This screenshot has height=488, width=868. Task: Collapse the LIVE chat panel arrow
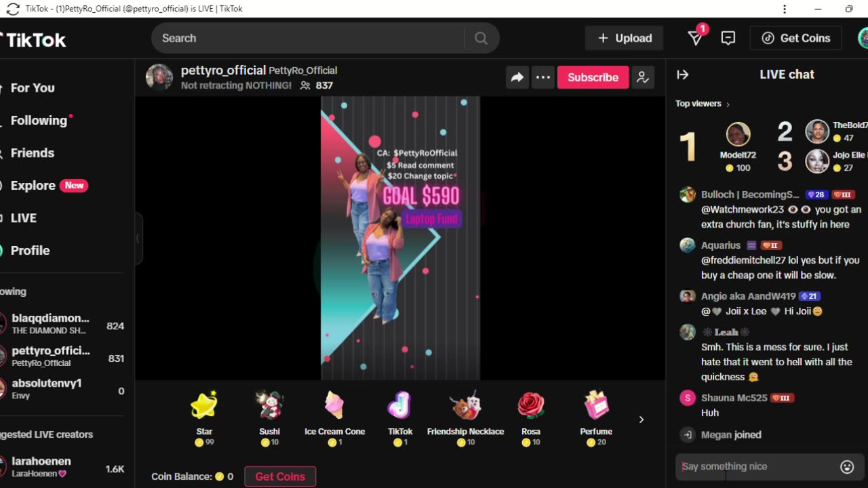coord(683,75)
